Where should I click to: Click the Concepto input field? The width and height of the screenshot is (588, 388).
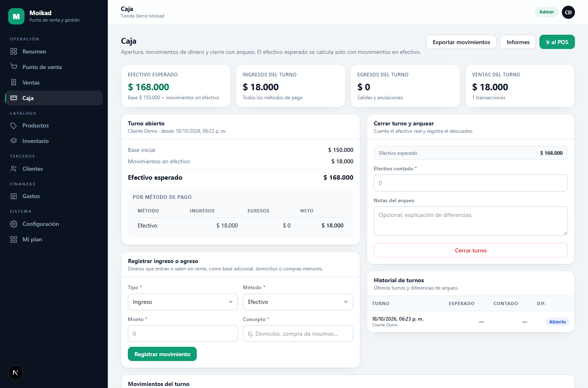(298, 334)
